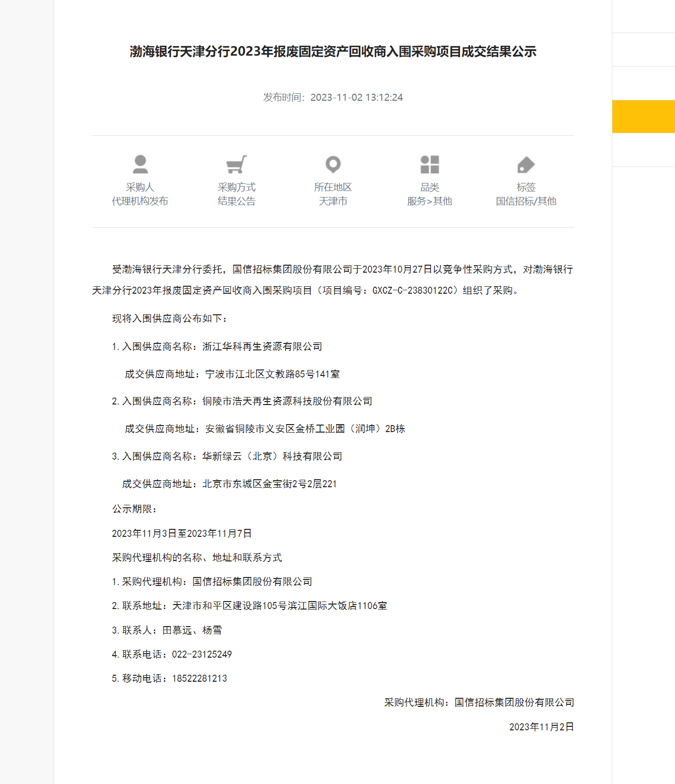
Task: Click the 天津市 region label
Action: (333, 201)
